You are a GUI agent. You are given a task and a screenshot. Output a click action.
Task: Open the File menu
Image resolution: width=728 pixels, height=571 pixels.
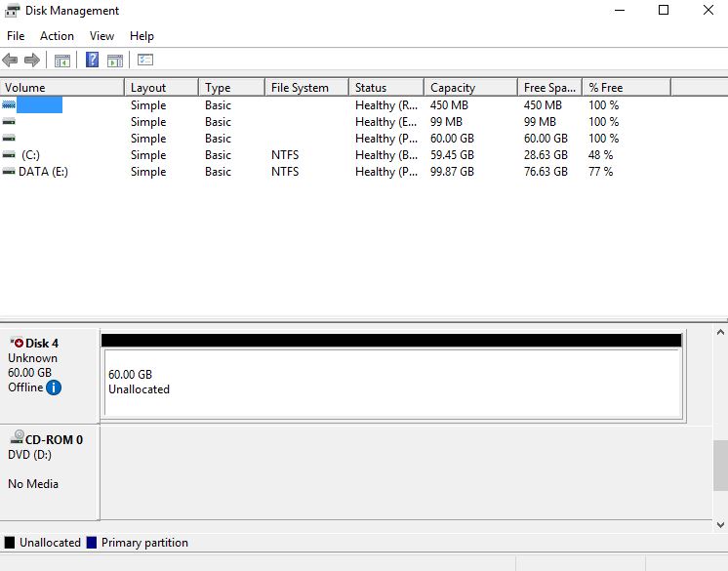pos(16,36)
